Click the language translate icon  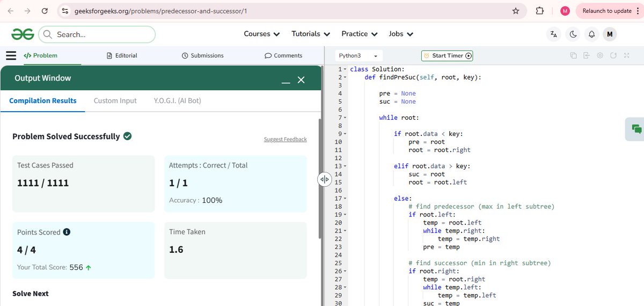tap(554, 34)
